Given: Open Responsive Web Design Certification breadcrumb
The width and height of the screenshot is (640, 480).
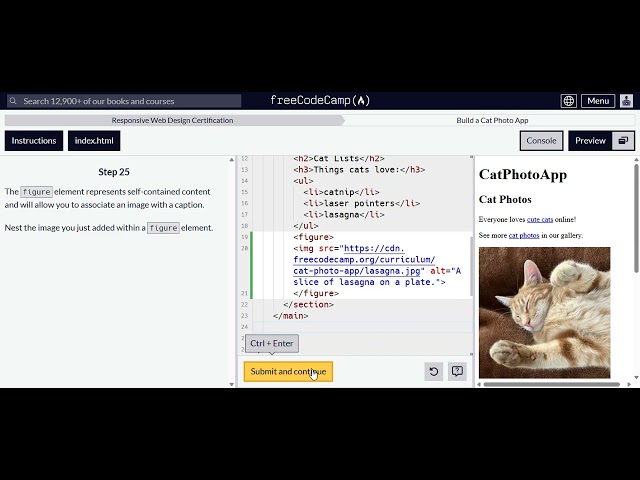Looking at the screenshot, I should 172,120.
